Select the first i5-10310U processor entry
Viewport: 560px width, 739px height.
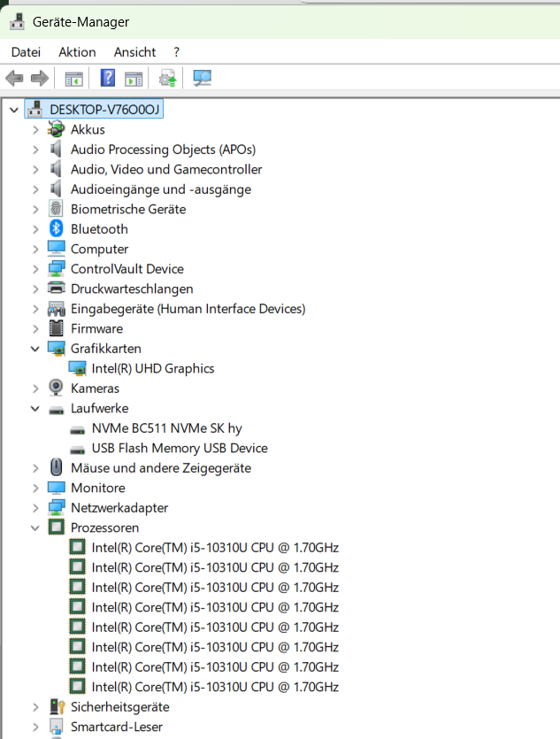point(215,547)
